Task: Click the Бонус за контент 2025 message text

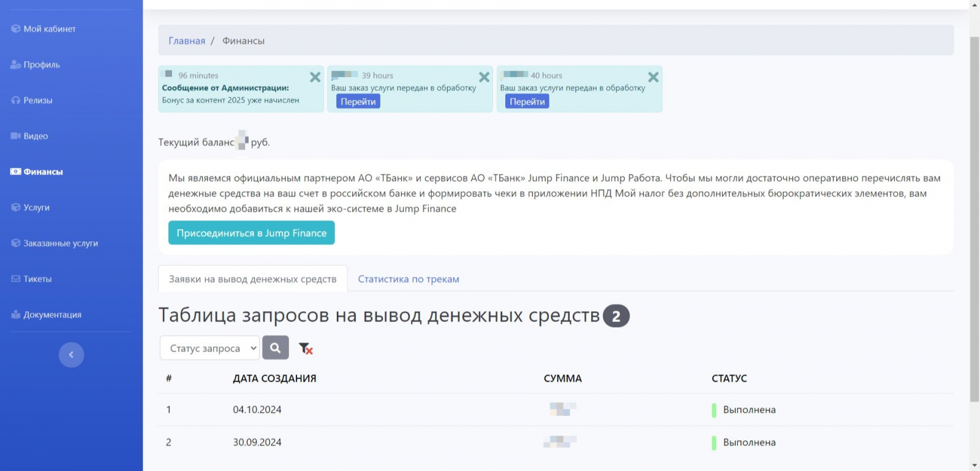Action: (x=231, y=100)
